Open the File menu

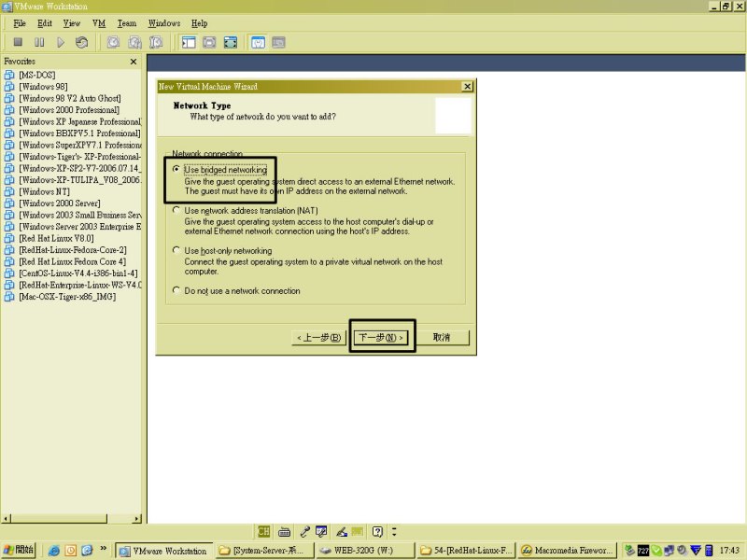pyautogui.click(x=20, y=23)
